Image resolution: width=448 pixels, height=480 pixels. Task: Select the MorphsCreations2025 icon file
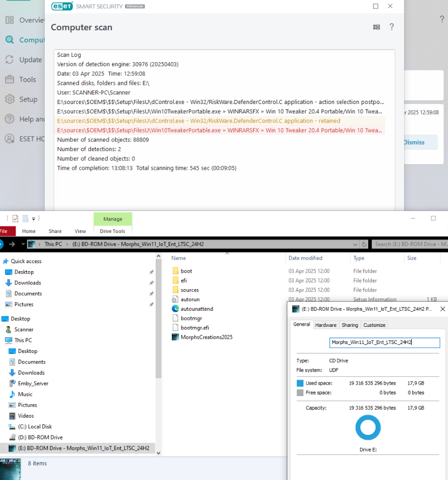pos(175,337)
